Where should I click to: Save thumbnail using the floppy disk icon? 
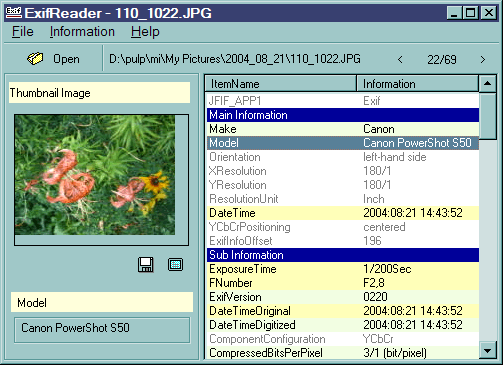coord(146,265)
